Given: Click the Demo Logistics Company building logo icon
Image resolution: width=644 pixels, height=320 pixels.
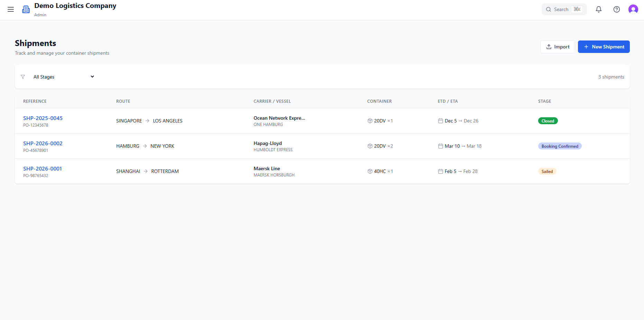Looking at the screenshot, I should pos(26,9).
